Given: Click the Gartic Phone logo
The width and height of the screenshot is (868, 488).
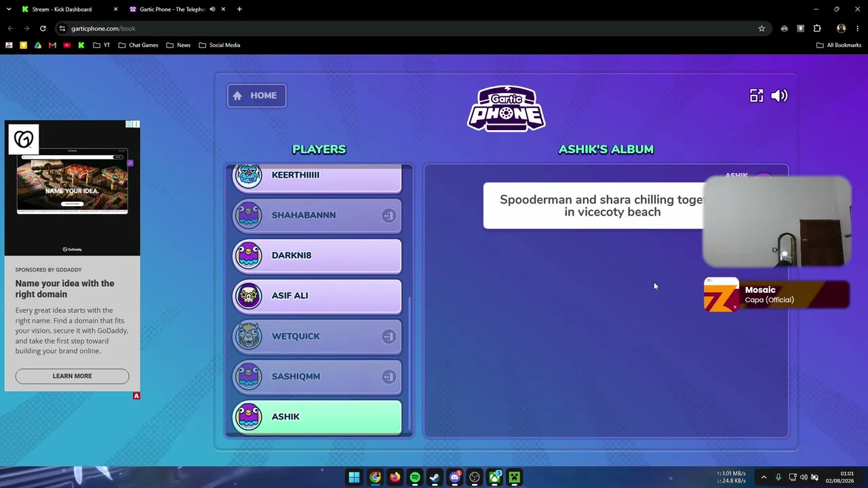Looking at the screenshot, I should [x=506, y=108].
